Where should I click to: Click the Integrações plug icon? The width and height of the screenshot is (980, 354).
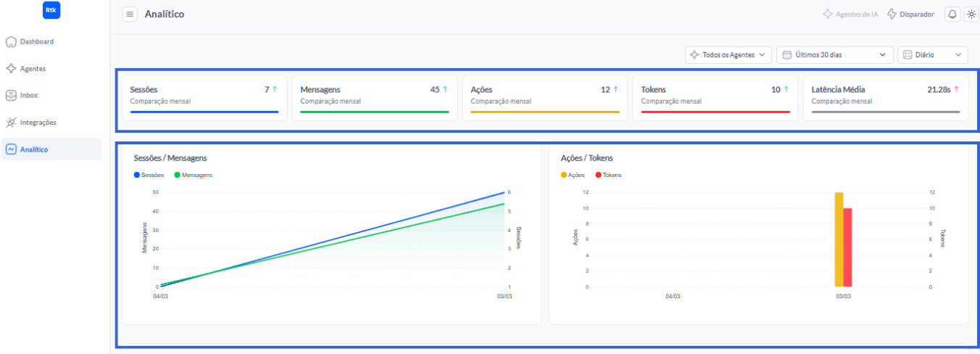point(11,123)
